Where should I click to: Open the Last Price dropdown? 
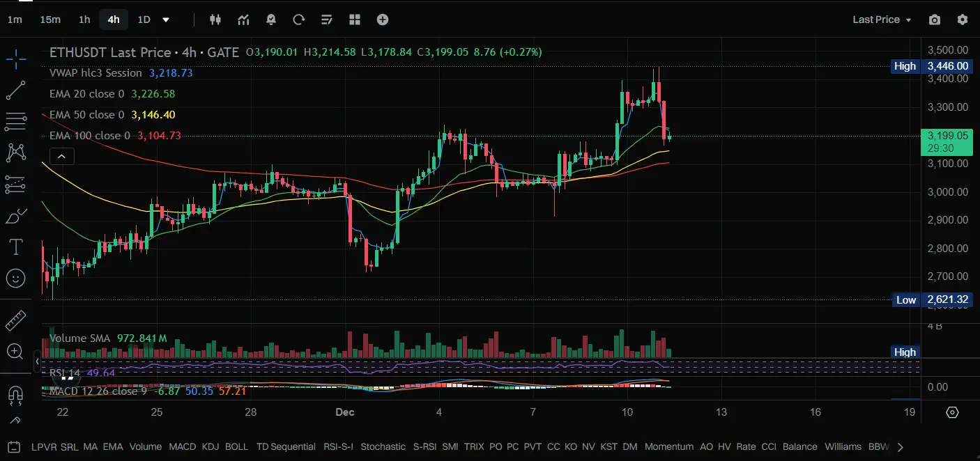click(x=882, y=19)
